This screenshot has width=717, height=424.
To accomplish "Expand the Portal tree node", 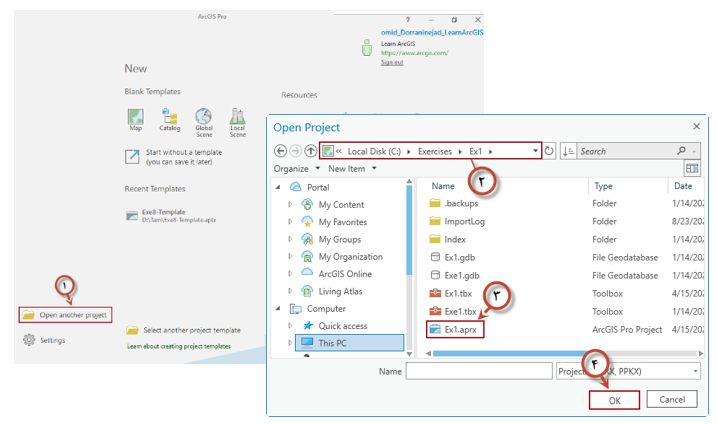I will [280, 187].
